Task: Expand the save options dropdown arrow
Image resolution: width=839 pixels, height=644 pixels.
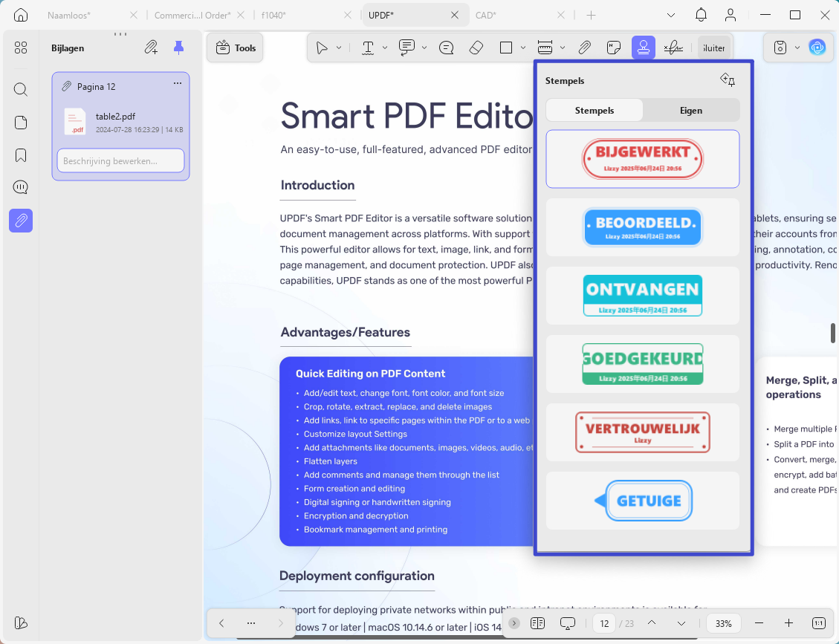Action: tap(797, 48)
